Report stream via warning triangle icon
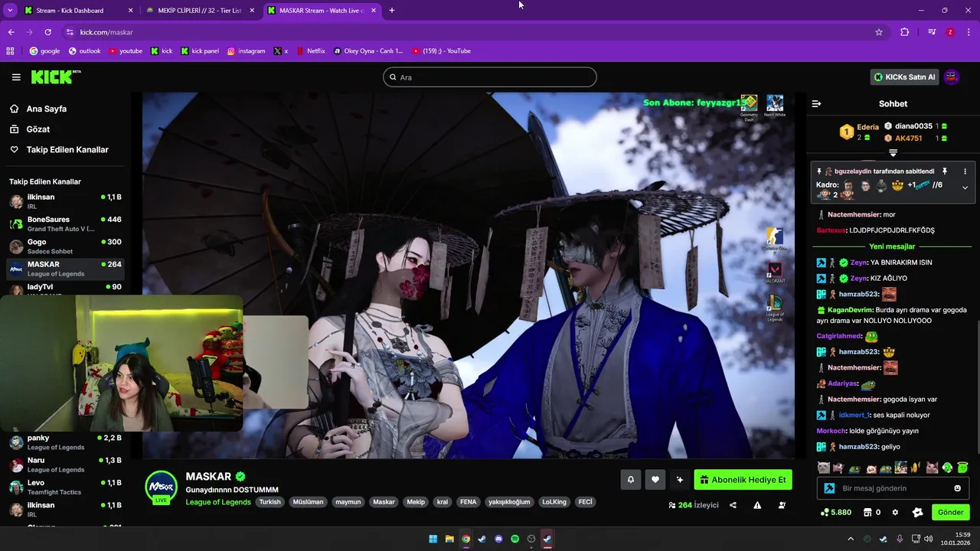980x551 pixels. [x=757, y=505]
